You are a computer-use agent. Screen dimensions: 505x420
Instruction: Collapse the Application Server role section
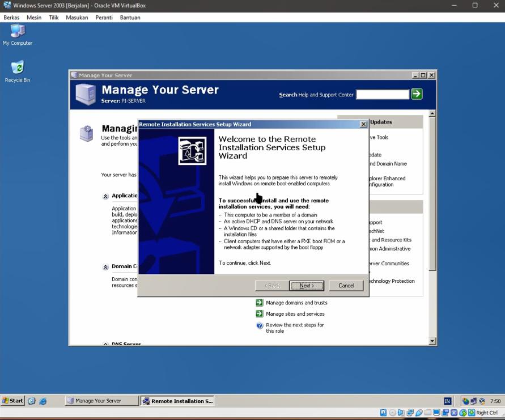pyautogui.click(x=105, y=196)
